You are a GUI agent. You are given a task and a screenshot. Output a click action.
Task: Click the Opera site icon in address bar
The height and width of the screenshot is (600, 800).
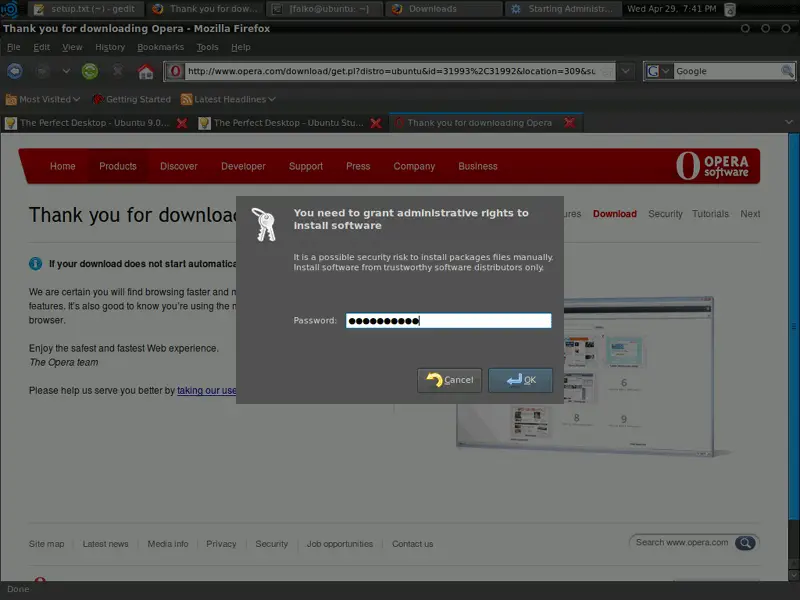tap(176, 71)
